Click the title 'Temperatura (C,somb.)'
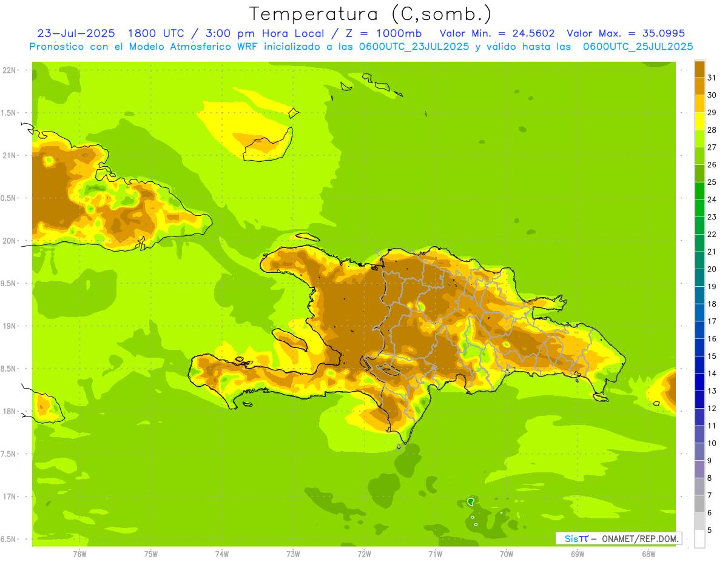The width and height of the screenshot is (728, 562). point(370,14)
